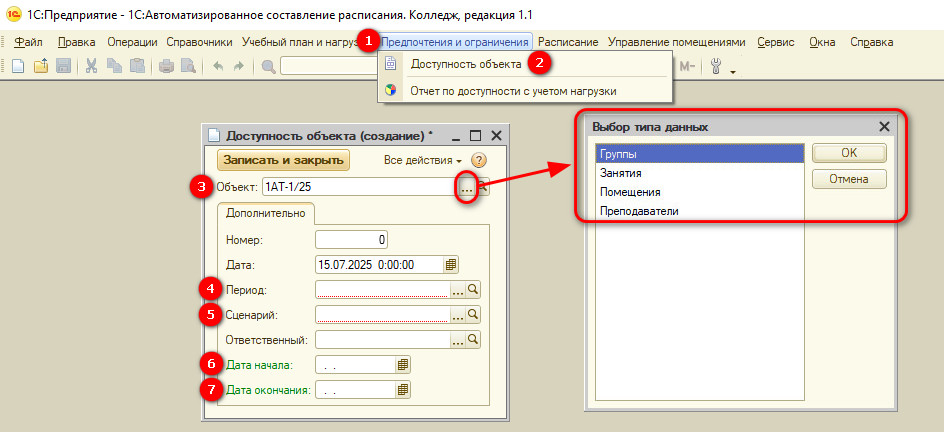Click the Find magnifier toolbar icon
The height and width of the screenshot is (432, 944).
tap(269, 66)
